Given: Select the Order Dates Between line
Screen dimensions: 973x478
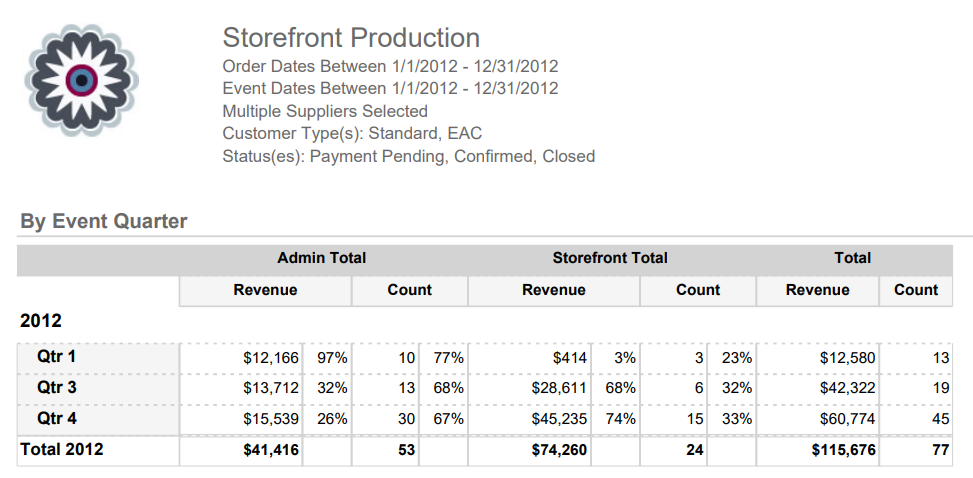Looking at the screenshot, I should click(x=390, y=67).
